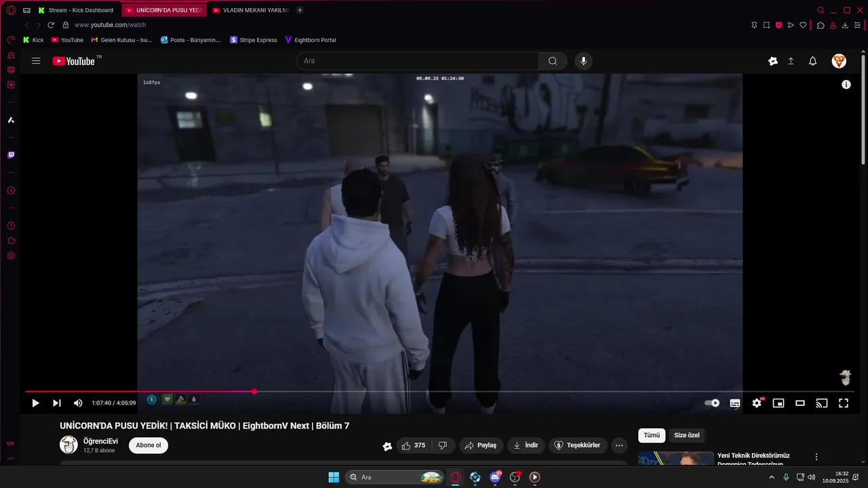Viewport: 868px width, 488px height.
Task: Open Kick bookmark
Action: click(x=33, y=40)
